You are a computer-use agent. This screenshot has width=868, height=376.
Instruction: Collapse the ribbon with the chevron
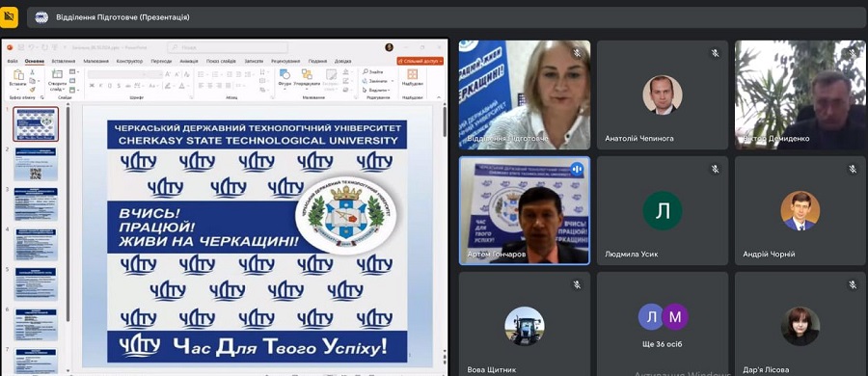coord(439,97)
